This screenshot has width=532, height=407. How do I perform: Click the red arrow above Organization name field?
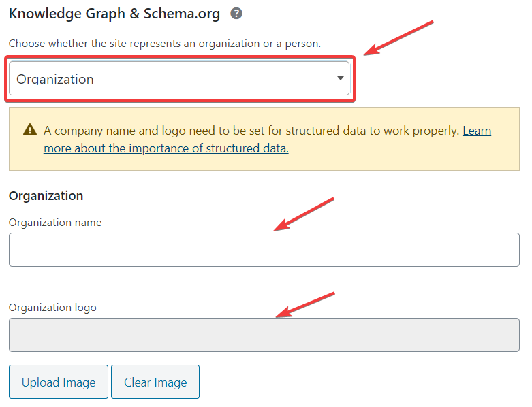pos(304,214)
